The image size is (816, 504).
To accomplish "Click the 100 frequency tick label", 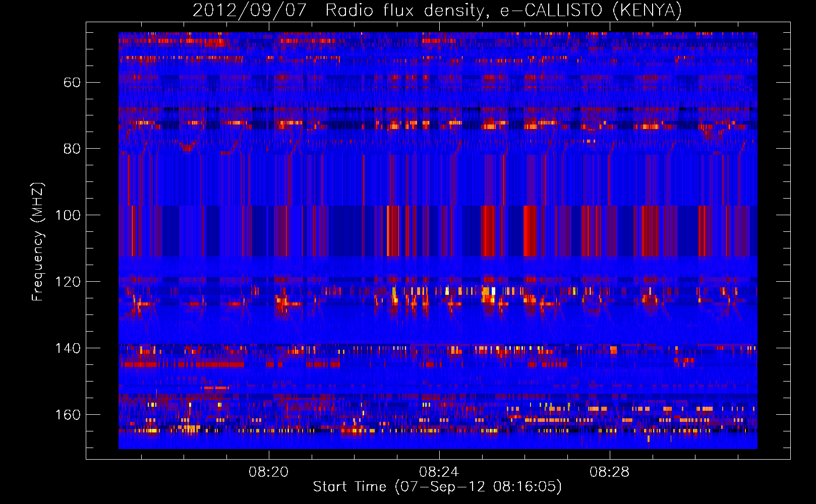I will (68, 215).
